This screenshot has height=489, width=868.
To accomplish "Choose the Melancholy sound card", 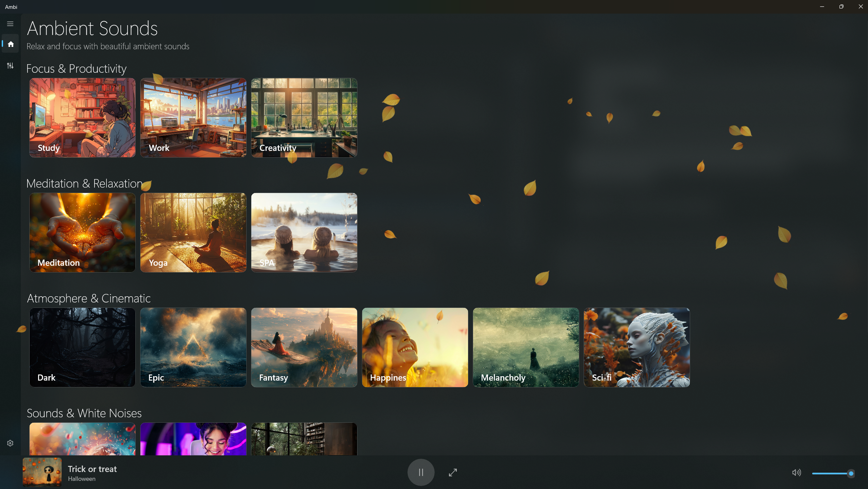I will coord(526,347).
